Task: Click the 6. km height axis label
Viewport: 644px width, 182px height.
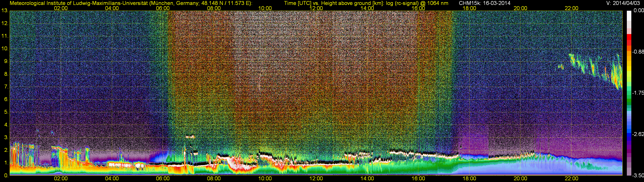Action: pyautogui.click(x=6, y=100)
